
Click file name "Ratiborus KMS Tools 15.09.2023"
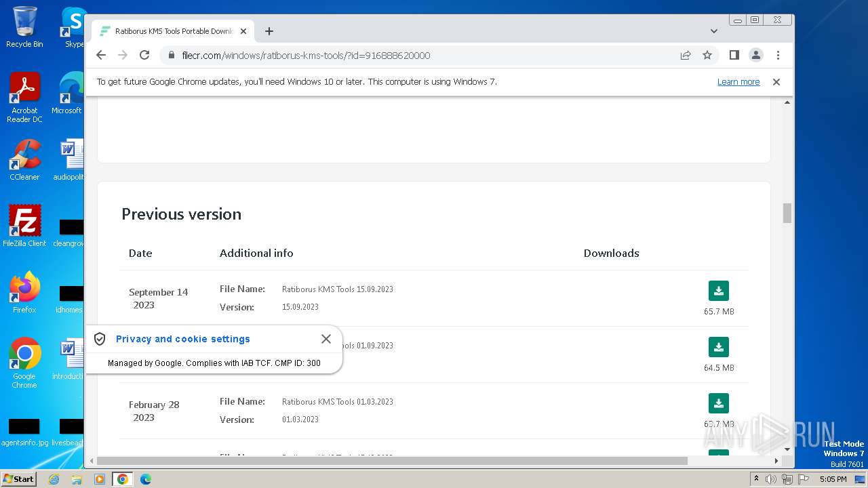[338, 289]
